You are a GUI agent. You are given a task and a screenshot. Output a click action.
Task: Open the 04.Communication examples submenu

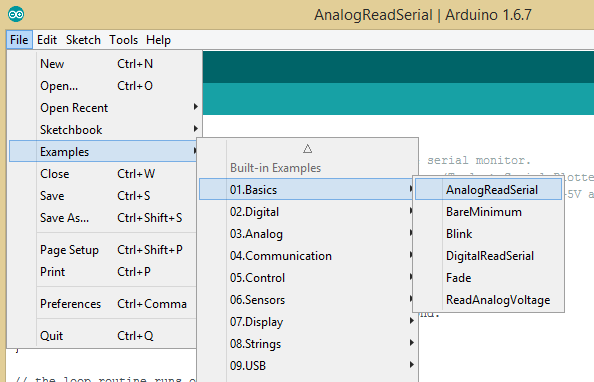point(306,256)
